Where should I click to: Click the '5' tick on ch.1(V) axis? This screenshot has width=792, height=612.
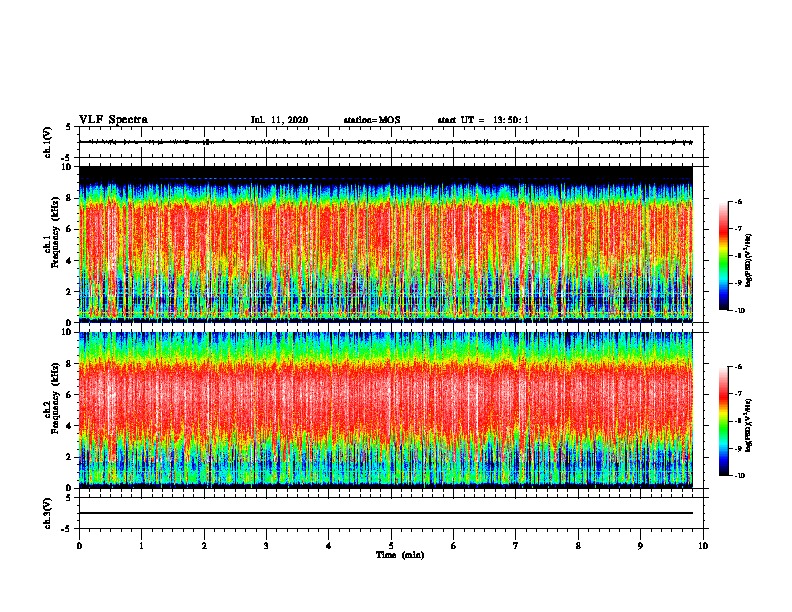click(x=69, y=127)
